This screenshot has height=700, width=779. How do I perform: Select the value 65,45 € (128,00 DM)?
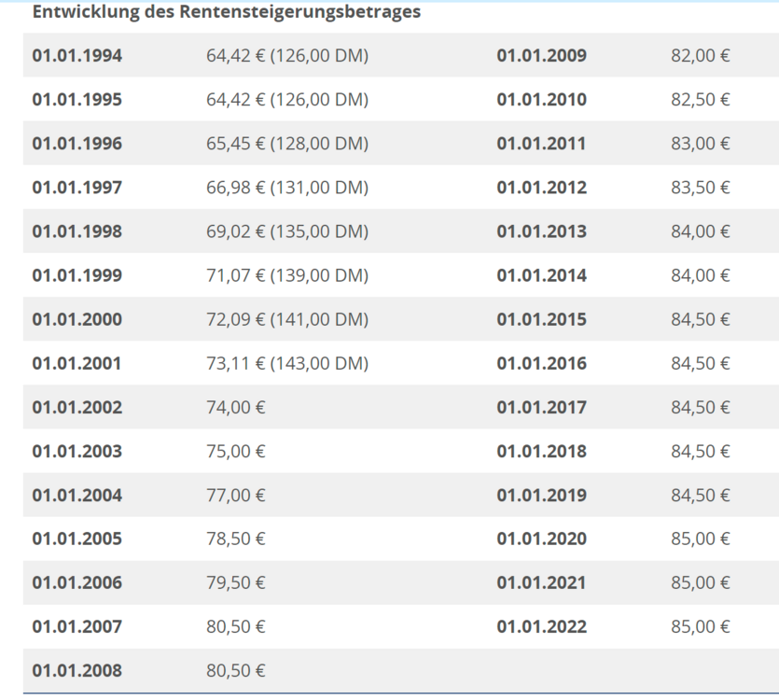click(287, 144)
